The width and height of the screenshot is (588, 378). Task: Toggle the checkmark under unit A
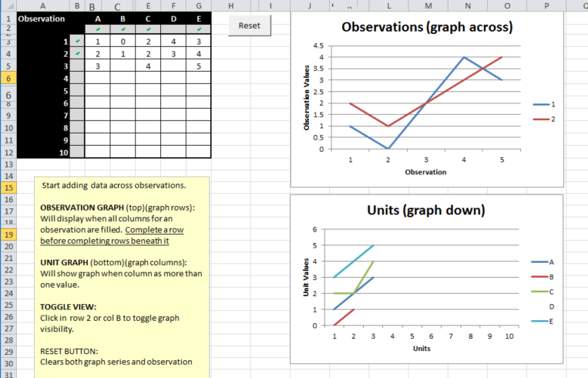[97, 29]
